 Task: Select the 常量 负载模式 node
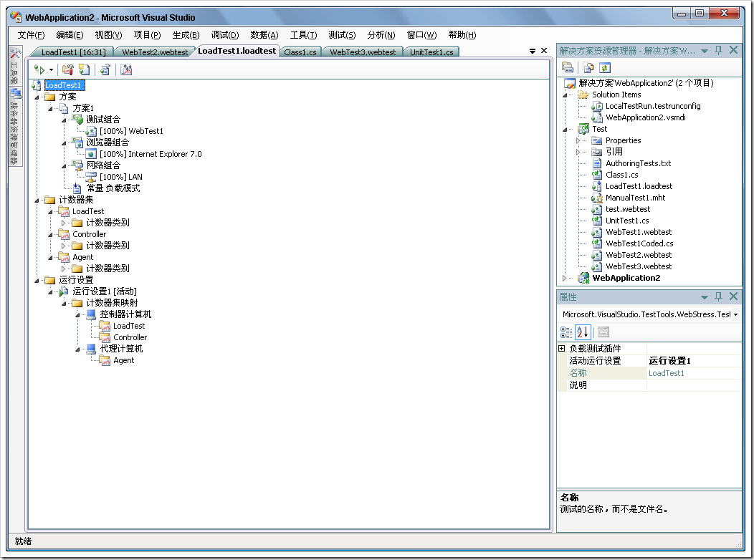tap(113, 188)
